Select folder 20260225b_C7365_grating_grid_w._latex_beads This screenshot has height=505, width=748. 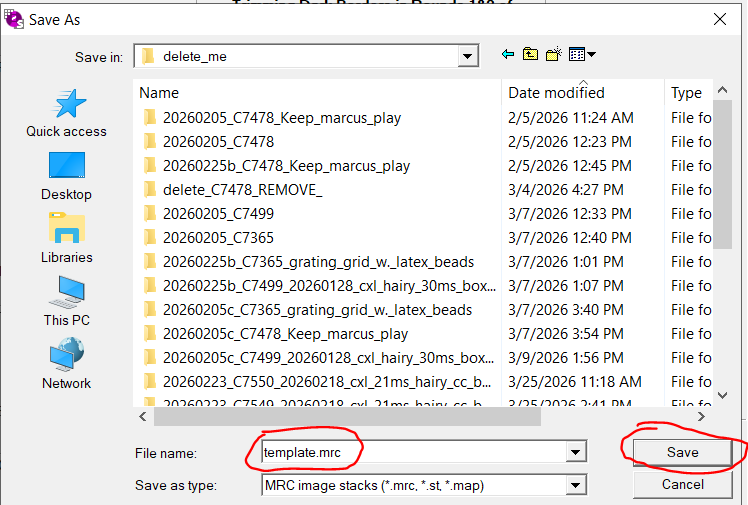click(x=318, y=262)
